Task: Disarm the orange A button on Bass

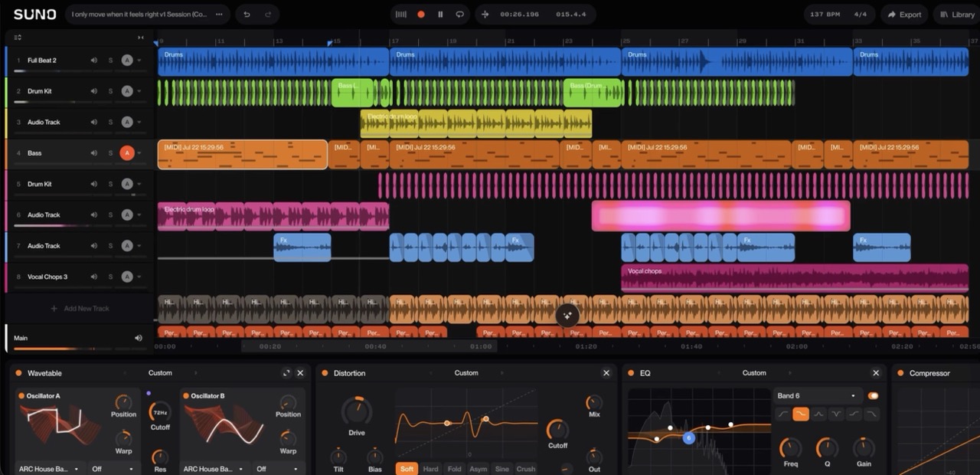Action: [127, 153]
